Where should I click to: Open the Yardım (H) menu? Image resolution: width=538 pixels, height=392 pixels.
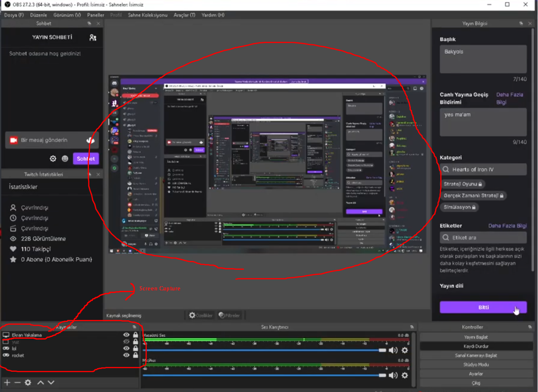point(213,15)
